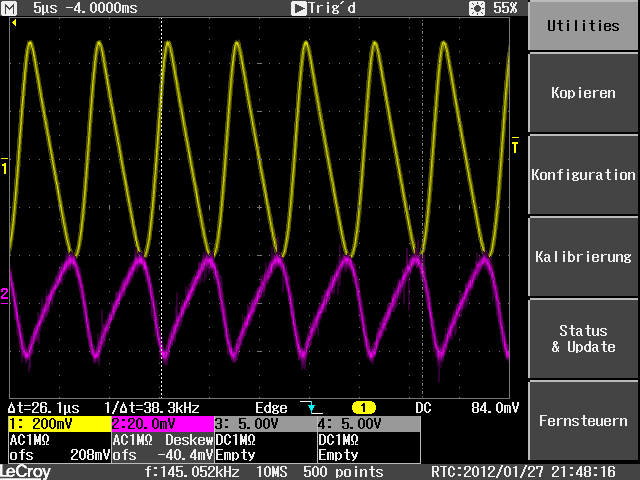This screenshot has width=640, height=480.
Task: Select the Kalibrierung softkey
Action: pos(583,257)
